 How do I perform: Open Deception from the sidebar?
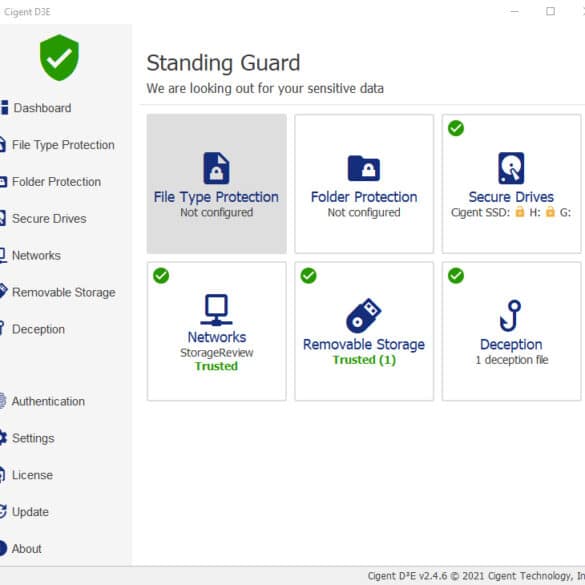(38, 329)
